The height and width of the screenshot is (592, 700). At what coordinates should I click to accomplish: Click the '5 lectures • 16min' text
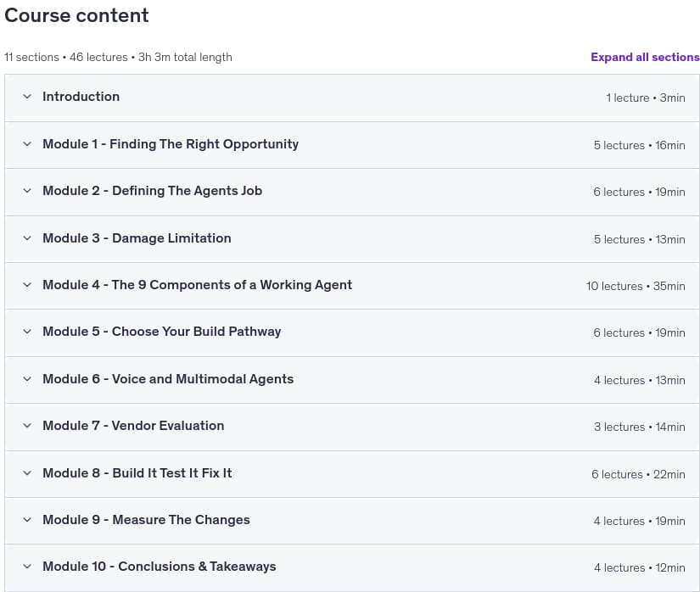click(639, 145)
